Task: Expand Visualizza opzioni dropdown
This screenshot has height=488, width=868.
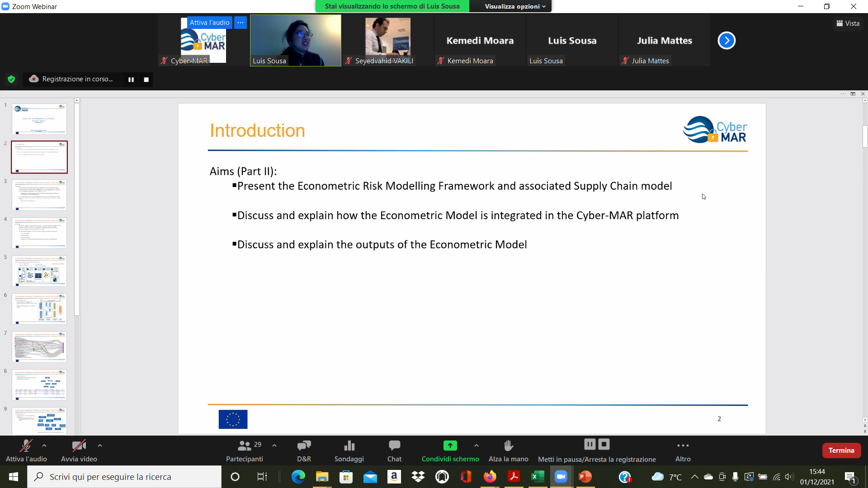Action: pyautogui.click(x=514, y=6)
